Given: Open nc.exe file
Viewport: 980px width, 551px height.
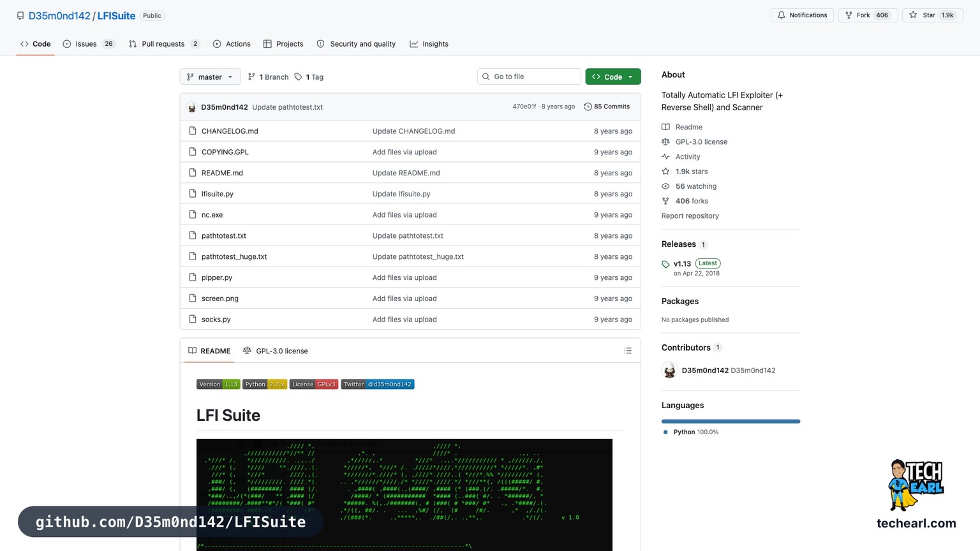Looking at the screenshot, I should point(212,215).
